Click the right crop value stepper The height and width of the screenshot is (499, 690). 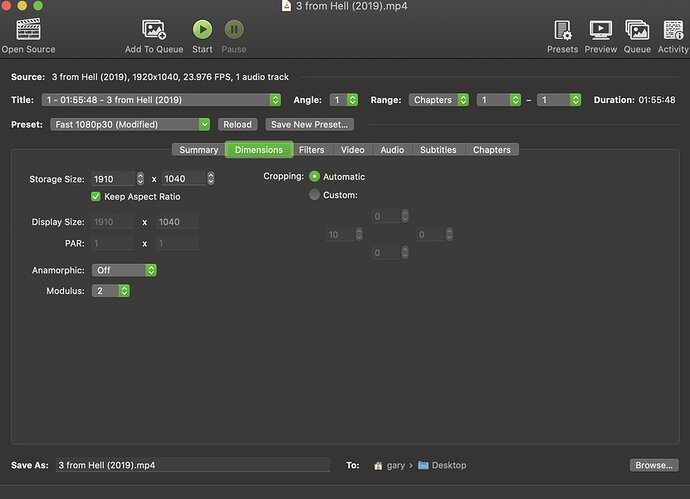[x=449, y=234]
